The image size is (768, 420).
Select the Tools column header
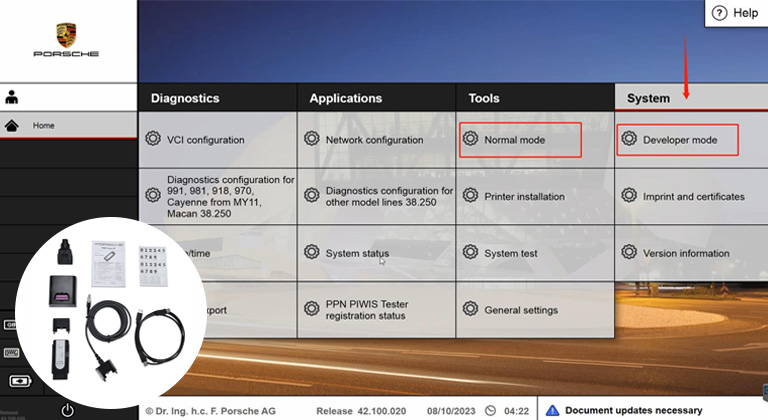[x=484, y=98]
